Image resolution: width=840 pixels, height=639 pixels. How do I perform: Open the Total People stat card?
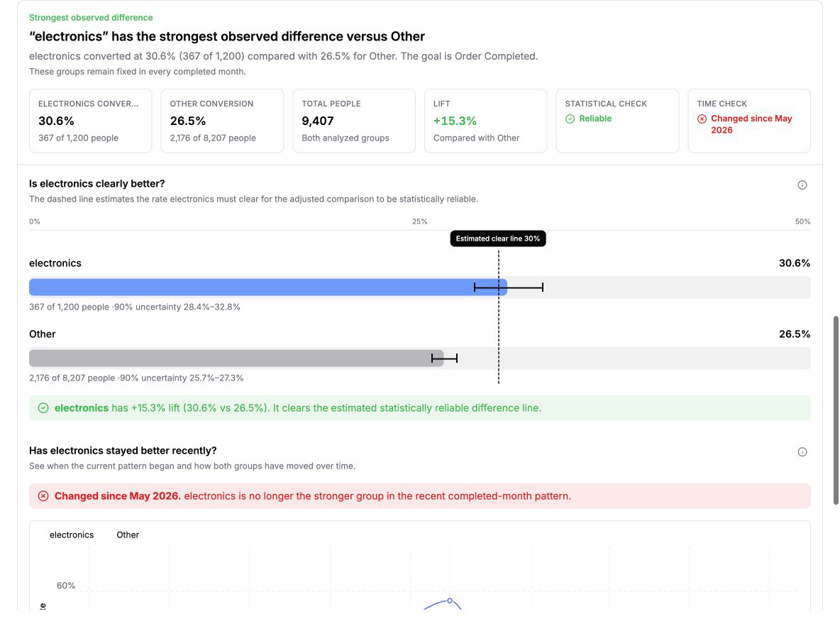tap(354, 121)
